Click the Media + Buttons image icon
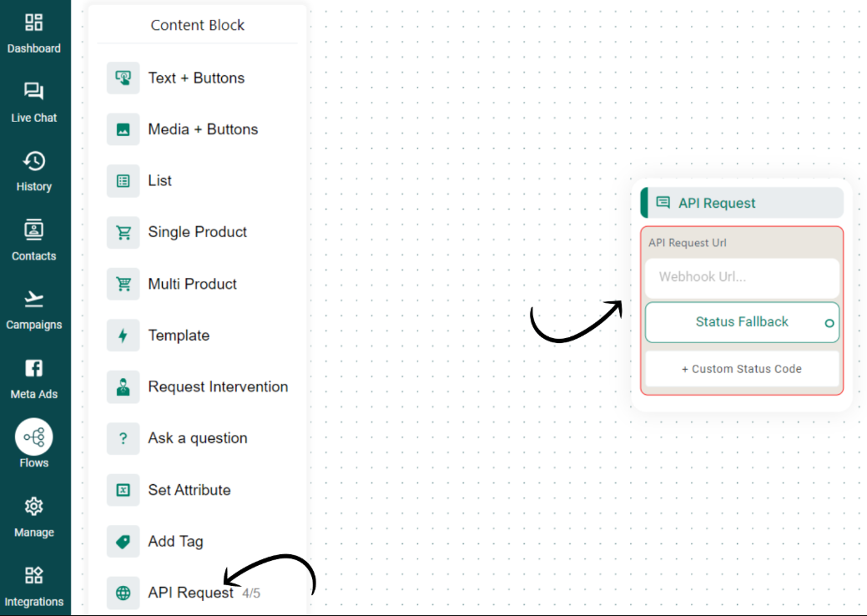 point(123,129)
